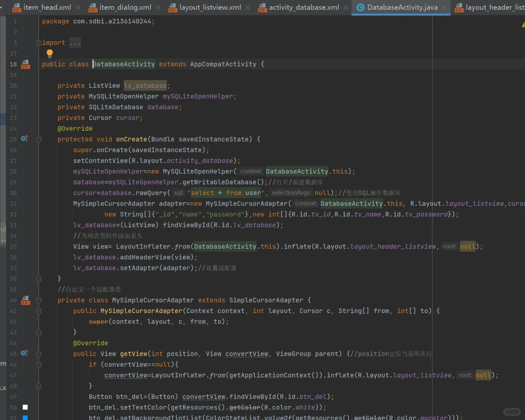This screenshot has width=525, height=420.
Task: Collapse the getView method using the gutter arrow
Action: click(x=38, y=353)
